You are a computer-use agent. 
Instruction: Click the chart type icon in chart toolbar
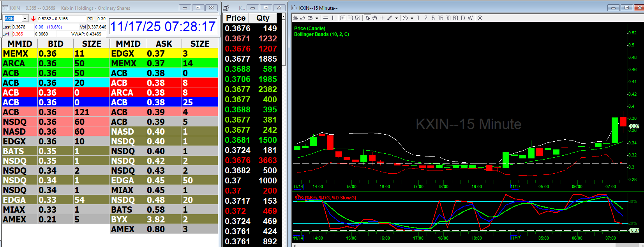[x=295, y=18]
